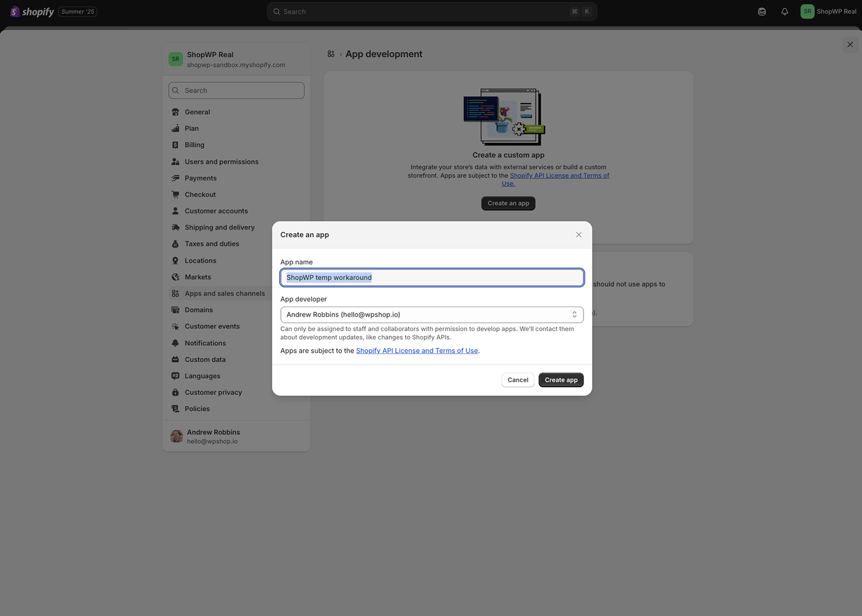This screenshot has height=616, width=862.
Task: Open Customer events settings
Action: (x=236, y=326)
